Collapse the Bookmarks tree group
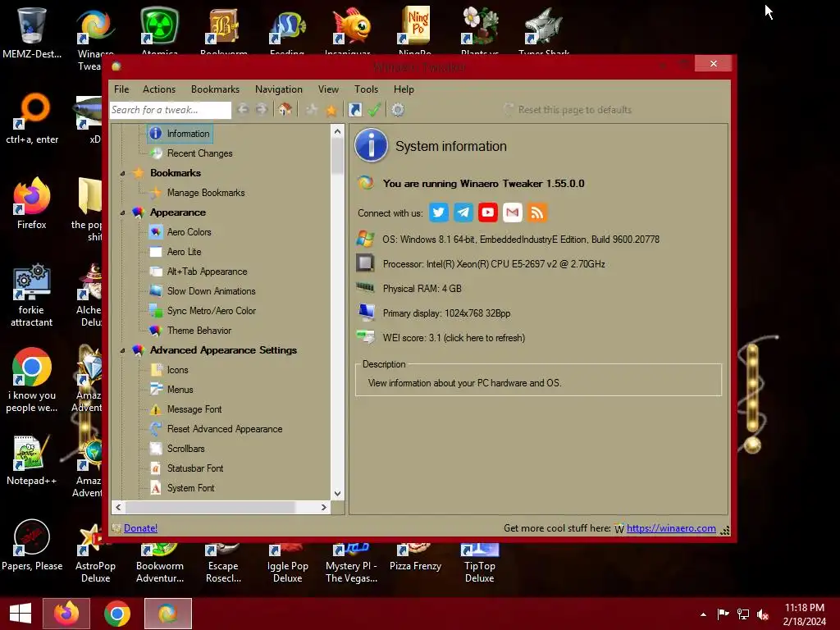 (x=123, y=174)
